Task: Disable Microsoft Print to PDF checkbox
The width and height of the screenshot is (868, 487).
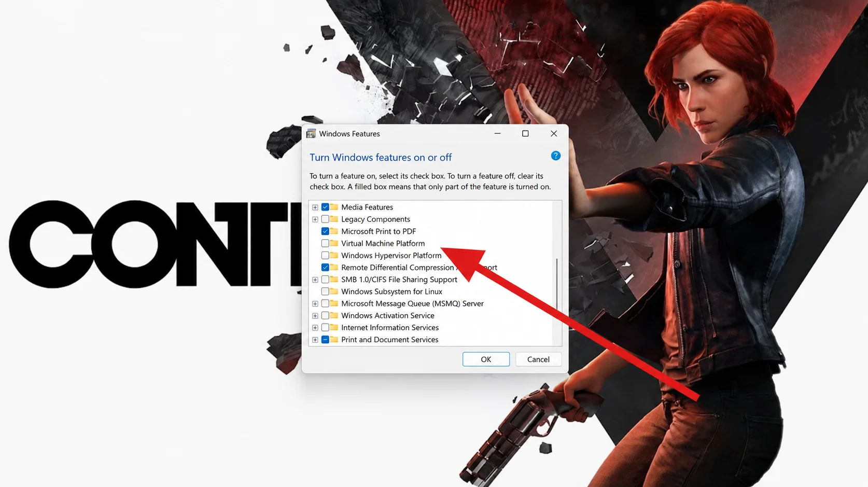Action: point(325,231)
